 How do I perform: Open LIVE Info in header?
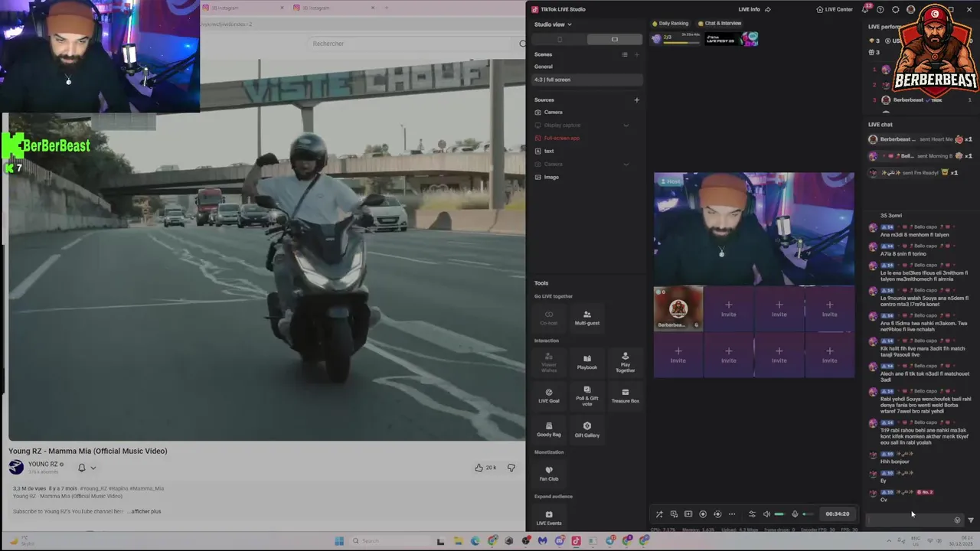749,9
